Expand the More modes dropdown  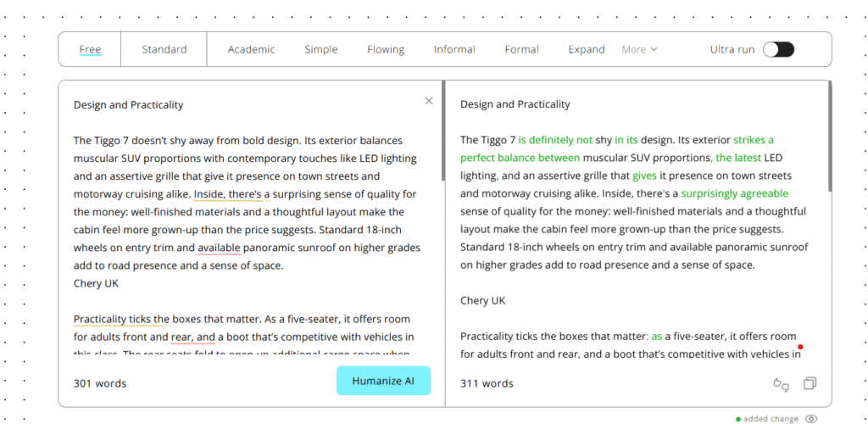(x=639, y=49)
